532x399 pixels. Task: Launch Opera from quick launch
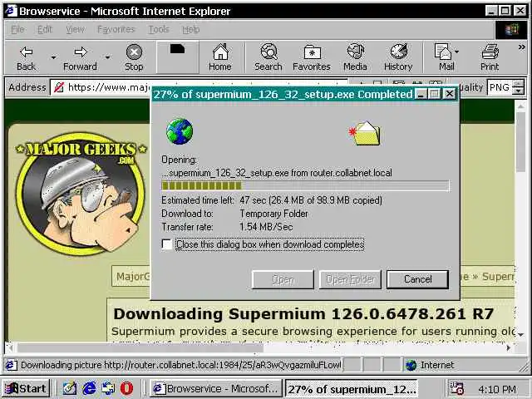(x=127, y=388)
